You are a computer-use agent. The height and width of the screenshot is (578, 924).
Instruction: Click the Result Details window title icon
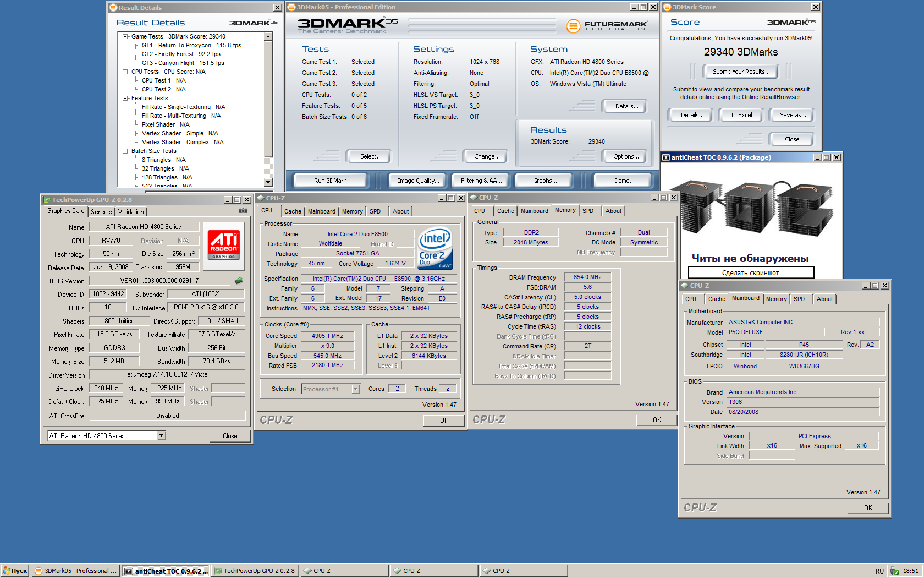(113, 8)
